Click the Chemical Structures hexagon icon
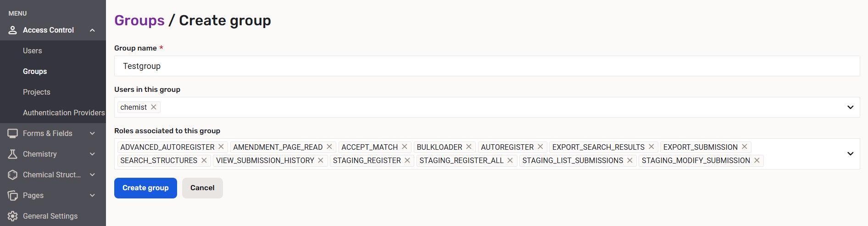Viewport: 868px width, 226px height. [13, 175]
